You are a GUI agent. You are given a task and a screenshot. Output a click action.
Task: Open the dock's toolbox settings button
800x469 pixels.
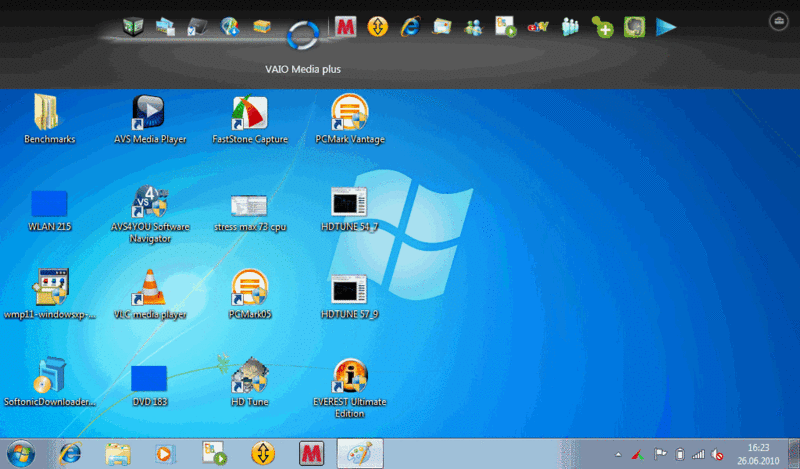(779, 21)
